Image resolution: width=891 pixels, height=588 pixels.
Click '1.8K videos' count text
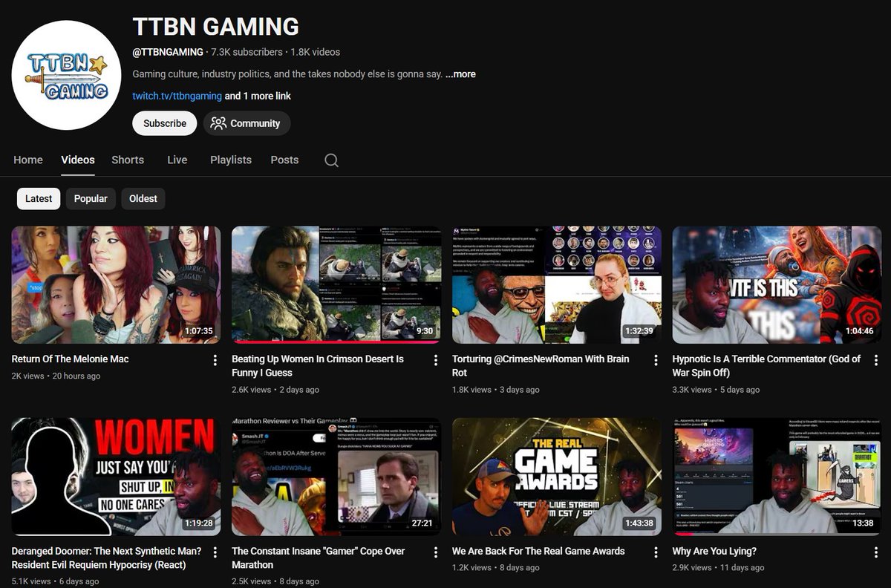pos(316,52)
